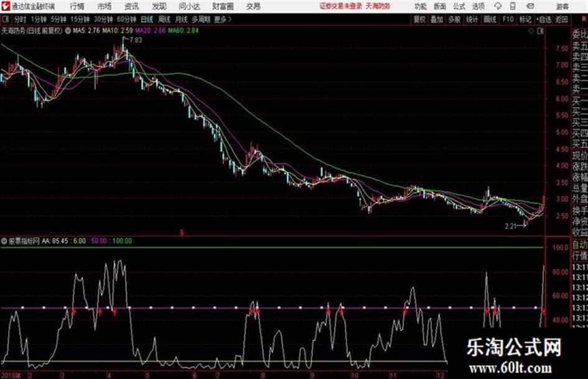Open the 交易 menu
Viewport: 588px width, 379px height.
tap(253, 6)
